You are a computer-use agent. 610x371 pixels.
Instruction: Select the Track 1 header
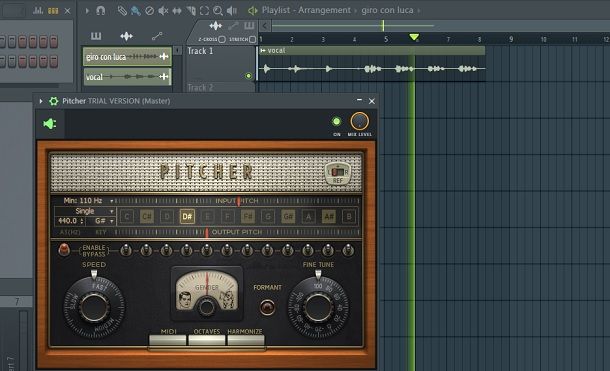click(220, 63)
